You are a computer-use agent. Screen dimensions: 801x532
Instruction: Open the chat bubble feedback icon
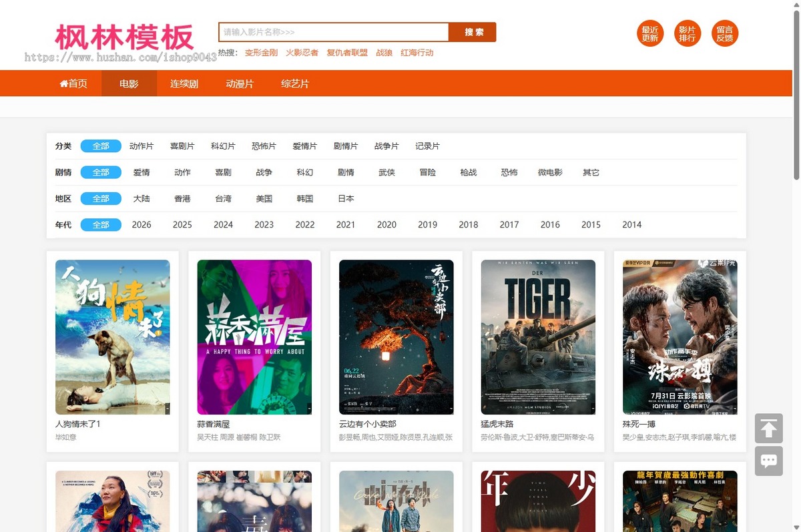(x=769, y=461)
